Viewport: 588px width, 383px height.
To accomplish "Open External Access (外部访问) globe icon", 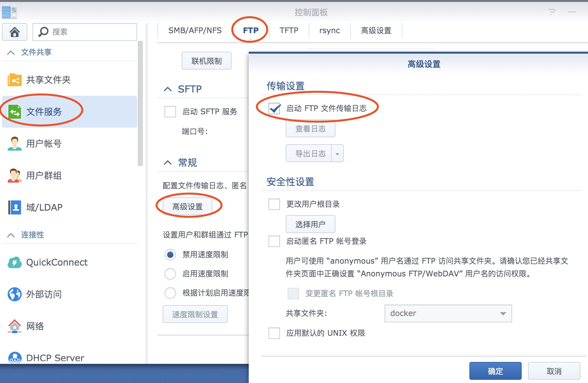I will (x=15, y=294).
